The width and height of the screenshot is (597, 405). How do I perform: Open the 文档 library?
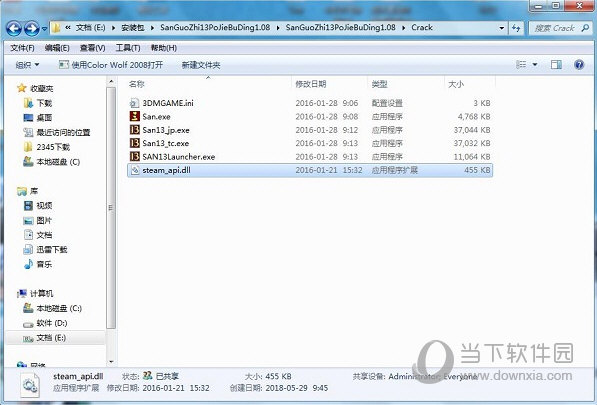[44, 235]
